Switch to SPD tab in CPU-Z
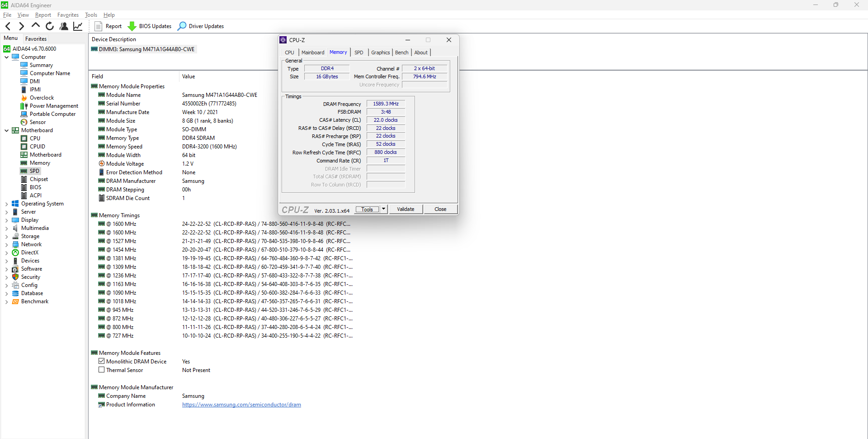This screenshot has height=439, width=868. click(359, 52)
